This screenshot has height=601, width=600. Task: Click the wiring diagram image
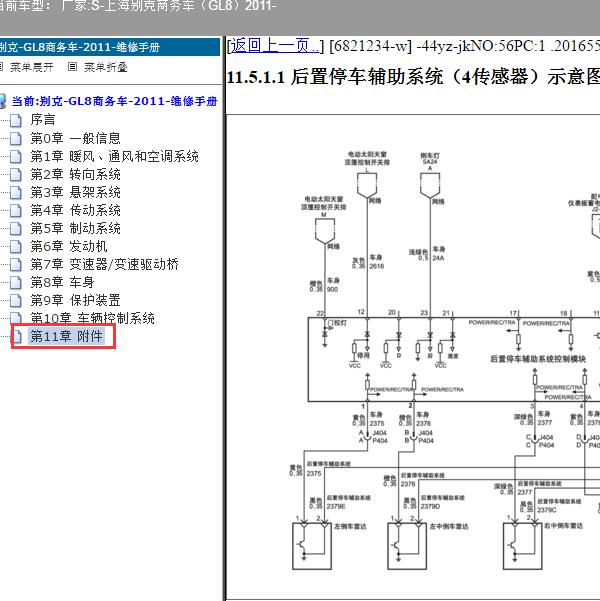(x=413, y=356)
